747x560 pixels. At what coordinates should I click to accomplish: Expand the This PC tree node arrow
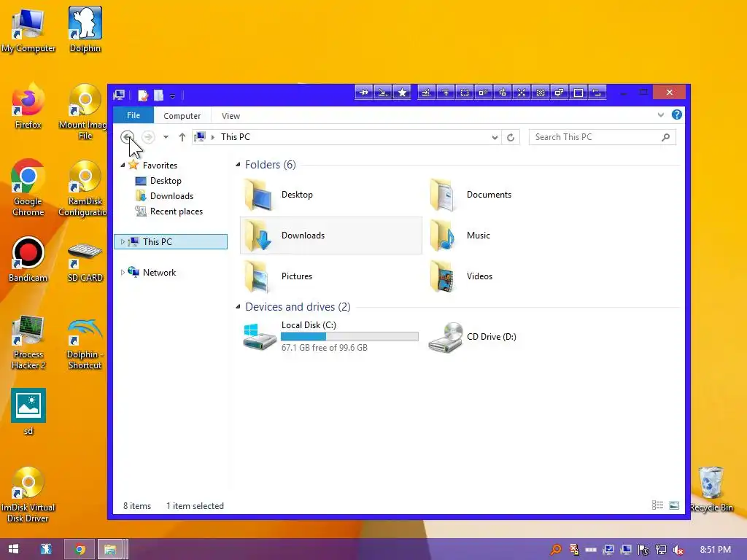point(123,242)
